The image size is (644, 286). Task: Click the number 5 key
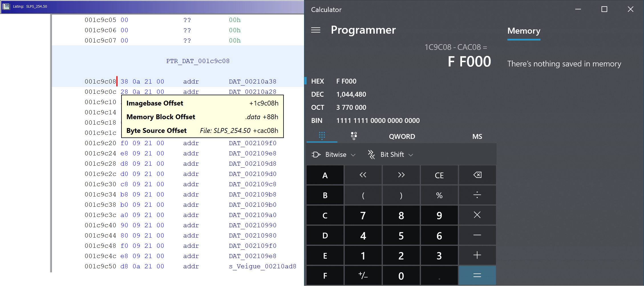tap(401, 235)
